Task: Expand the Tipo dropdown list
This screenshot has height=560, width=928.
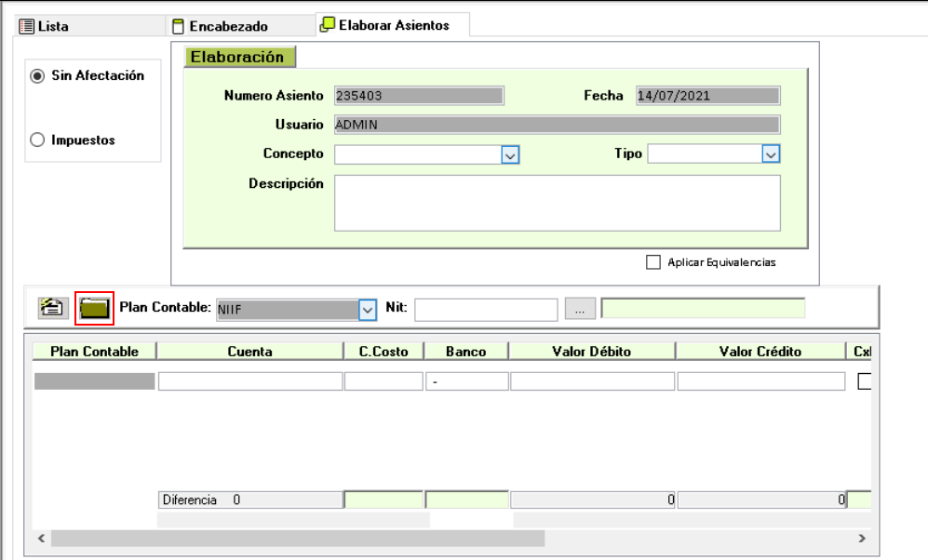Action: point(770,154)
